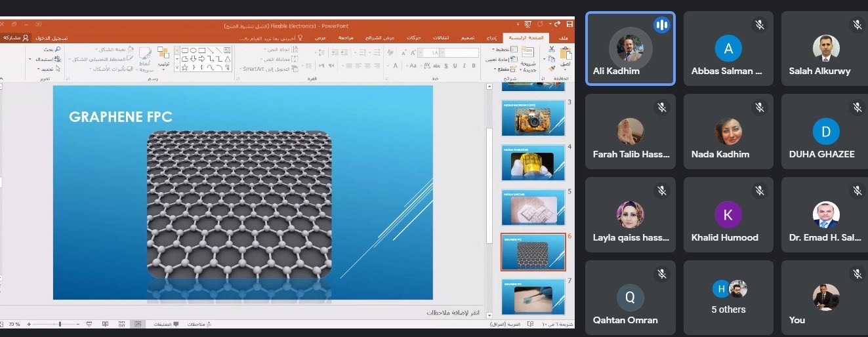Click the notes area placeholder text
This screenshot has height=337, width=868.
click(x=454, y=313)
